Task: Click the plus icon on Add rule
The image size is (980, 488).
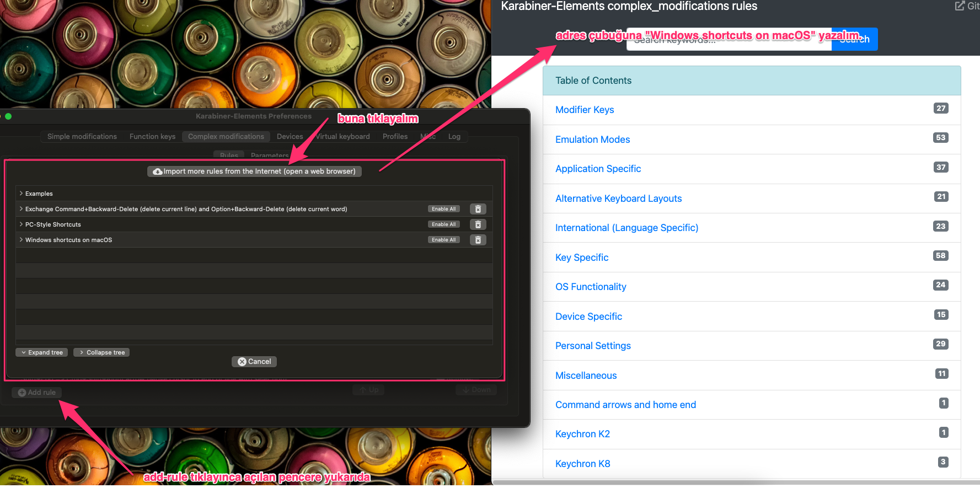Action: tap(22, 393)
